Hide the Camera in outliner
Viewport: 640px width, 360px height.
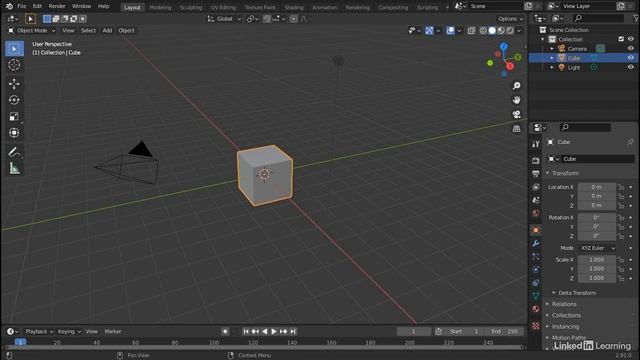tap(631, 49)
